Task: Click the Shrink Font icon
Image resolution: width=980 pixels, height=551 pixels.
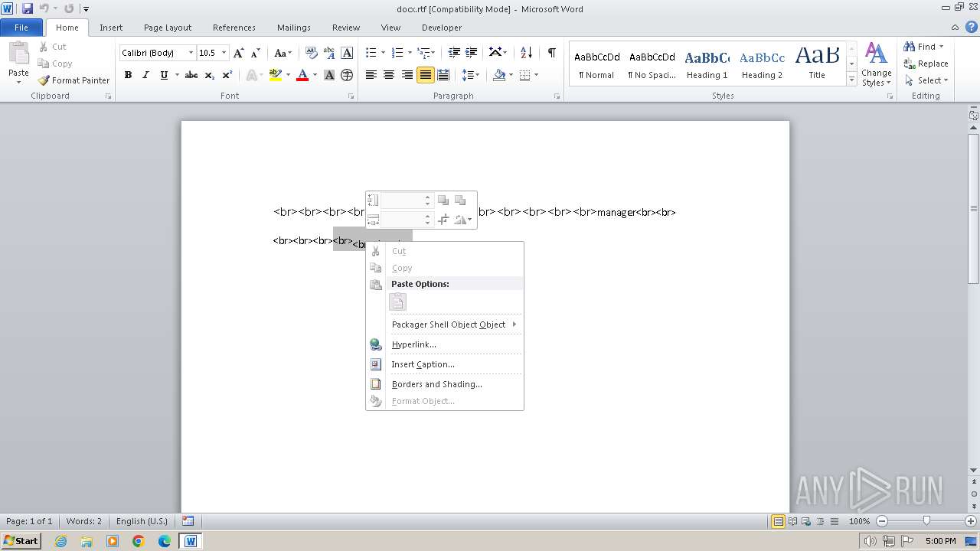Action: pos(256,53)
